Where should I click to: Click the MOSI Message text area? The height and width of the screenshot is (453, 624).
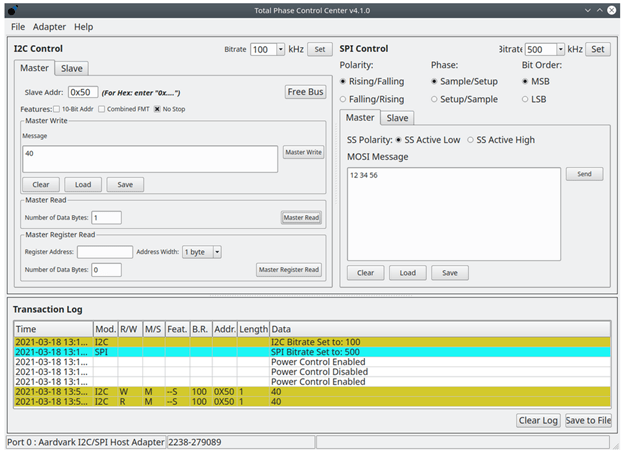pyautogui.click(x=454, y=214)
